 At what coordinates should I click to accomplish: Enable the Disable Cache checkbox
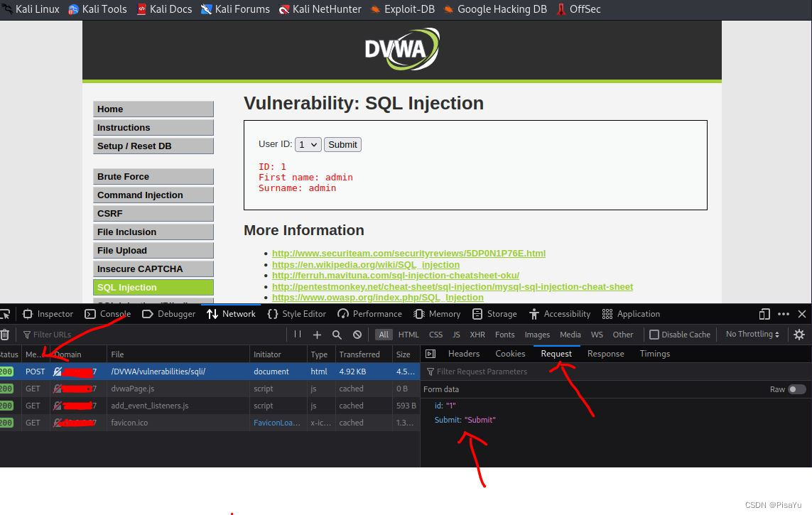pyautogui.click(x=654, y=335)
